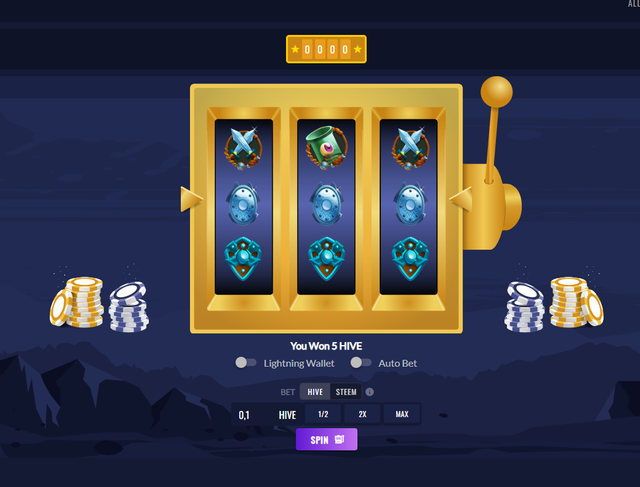The image size is (640, 487).
Task: Click the teal crest shield on left reel
Action: 243,258
